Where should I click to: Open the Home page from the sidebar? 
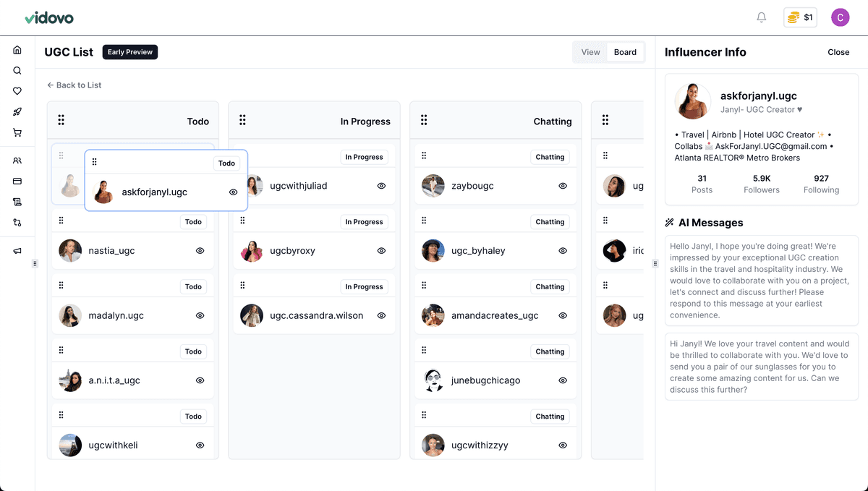pos(17,49)
